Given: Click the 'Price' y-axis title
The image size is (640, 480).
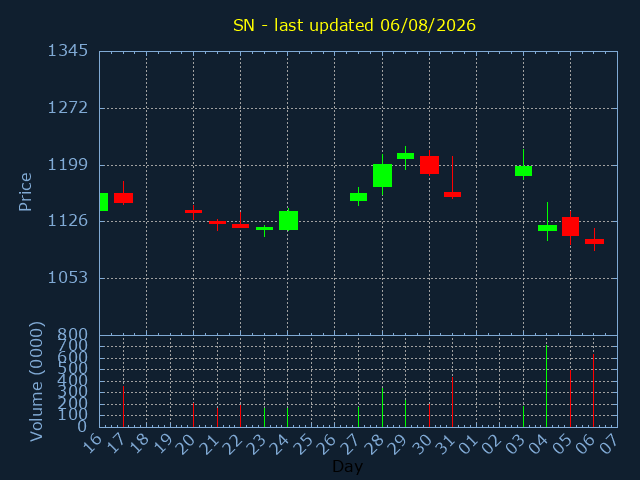Looking at the screenshot, I should 25,192.
